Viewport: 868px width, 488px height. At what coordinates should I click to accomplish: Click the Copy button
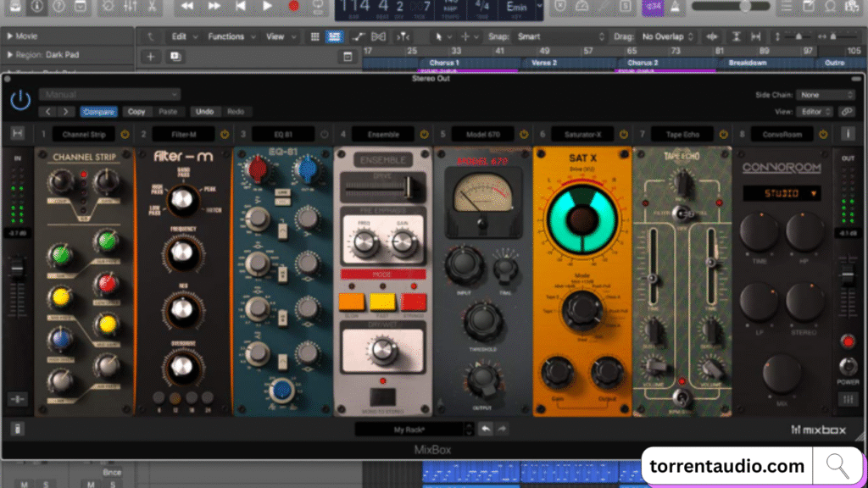tap(136, 112)
